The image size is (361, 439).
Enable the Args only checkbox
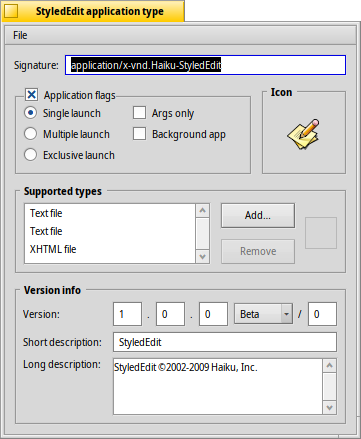[139, 113]
